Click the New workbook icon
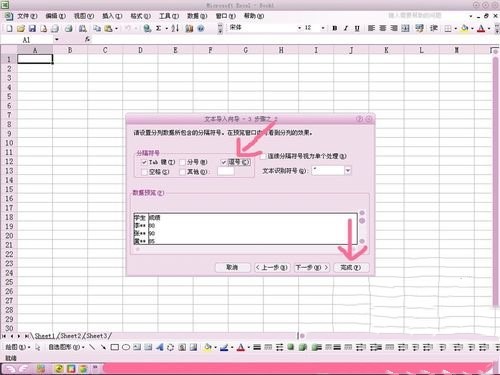This screenshot has height=375, width=500. 9,29
